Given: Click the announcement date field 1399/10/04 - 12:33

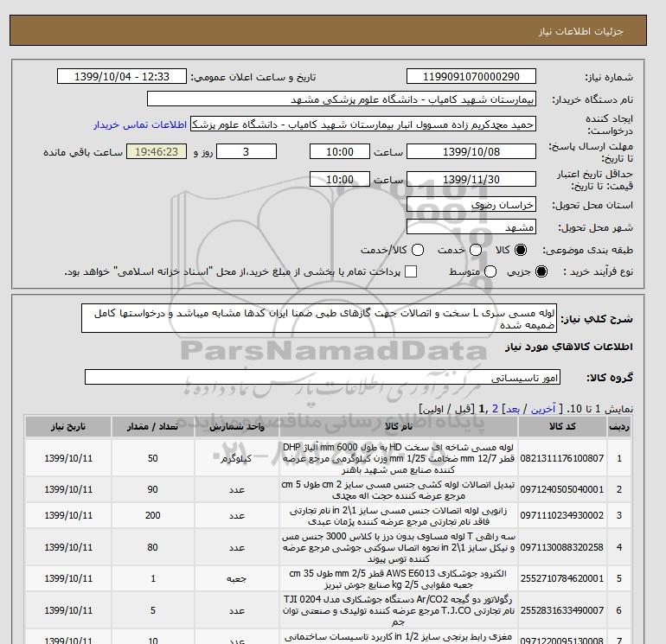Looking at the screenshot, I should pos(122,76).
